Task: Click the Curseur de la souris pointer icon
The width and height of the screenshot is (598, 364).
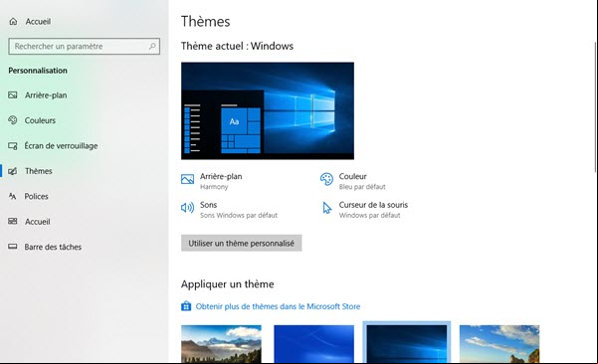Action: [326, 208]
